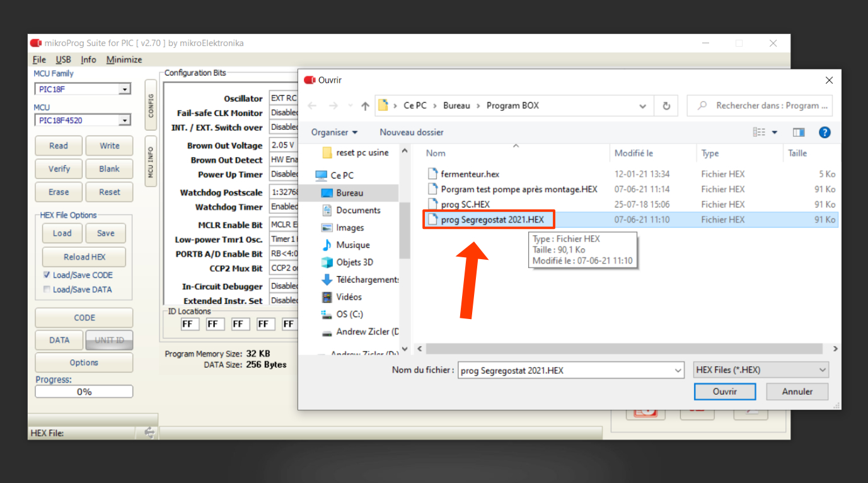Image resolution: width=868 pixels, height=483 pixels.
Task: Expand the address bar history dropdown
Action: pyautogui.click(x=642, y=106)
